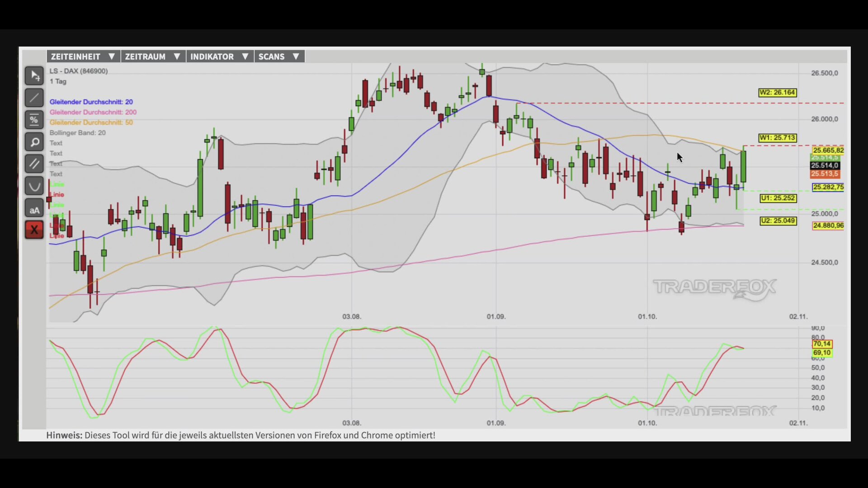Click the 24.880,96 price axis tag

coord(828,225)
